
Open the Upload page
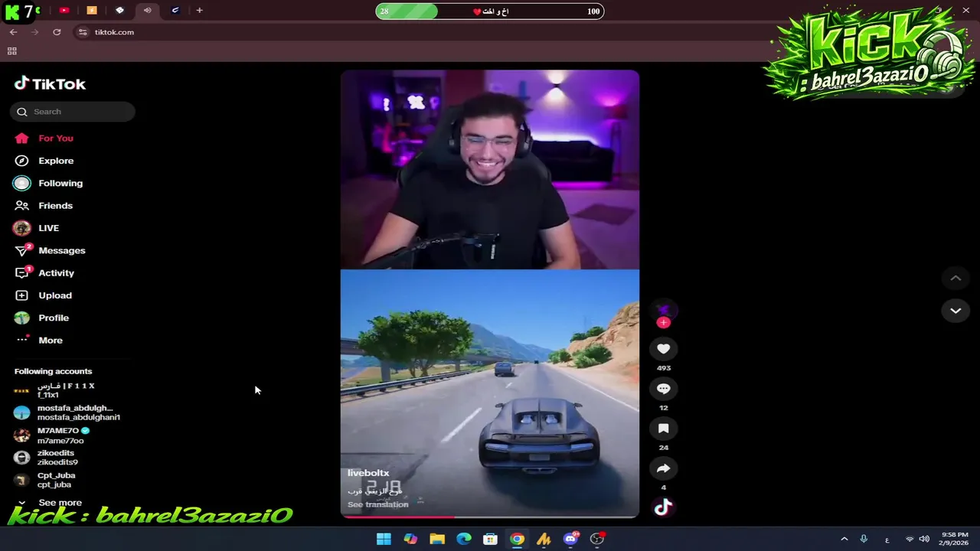pyautogui.click(x=44, y=295)
